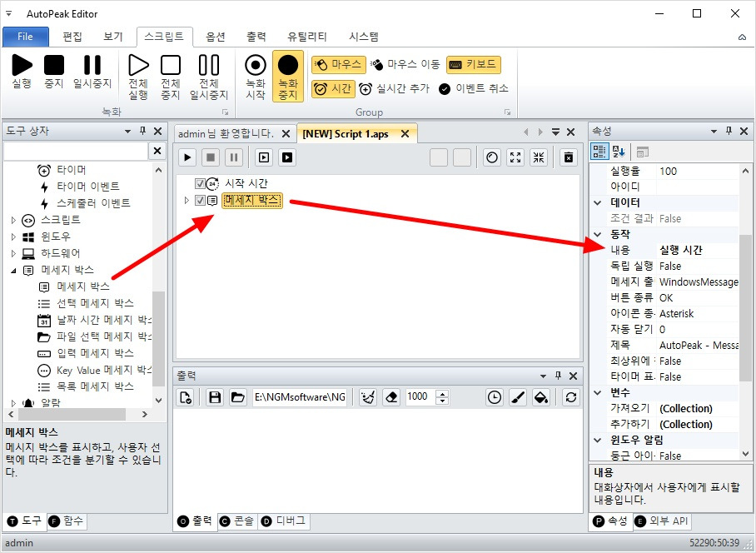Open 녹화 group dialog launcher
Viewport: 756px width, 553px height.
point(225,112)
